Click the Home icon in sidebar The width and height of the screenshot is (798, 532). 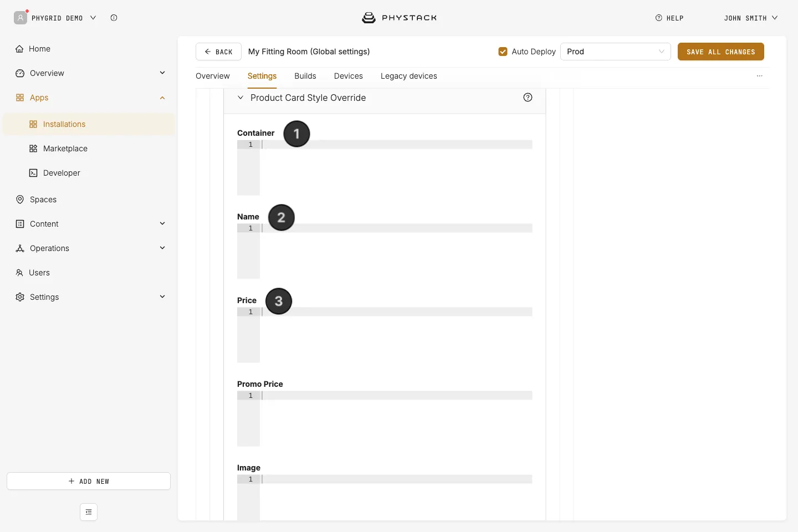coord(19,49)
